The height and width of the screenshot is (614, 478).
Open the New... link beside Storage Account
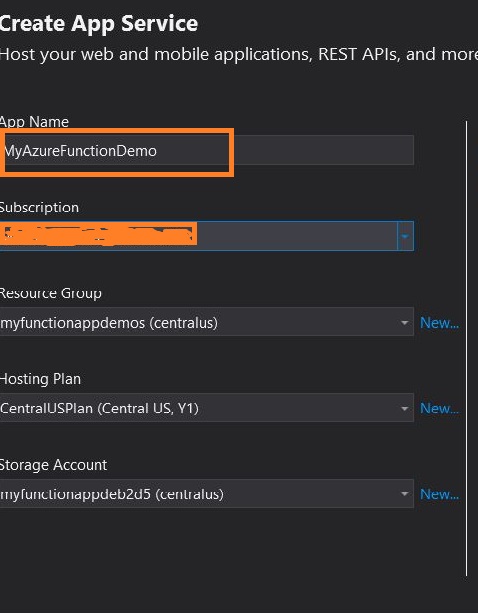439,494
